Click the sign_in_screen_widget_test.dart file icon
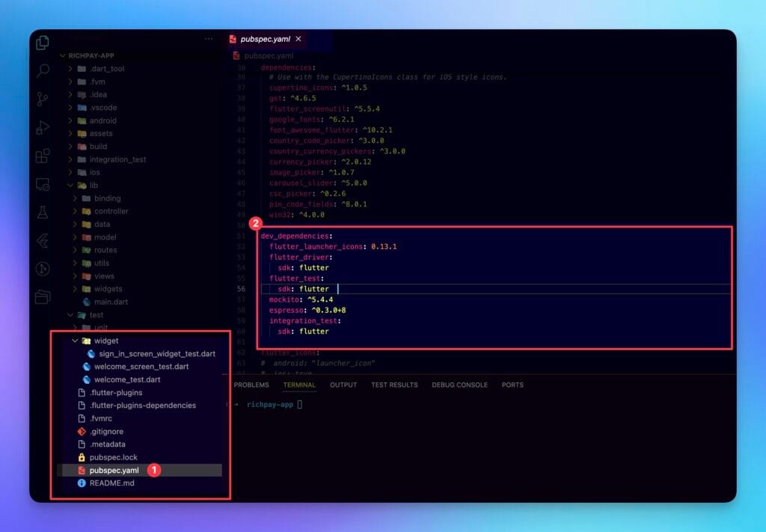Image resolution: width=766 pixels, height=532 pixels. coord(91,354)
